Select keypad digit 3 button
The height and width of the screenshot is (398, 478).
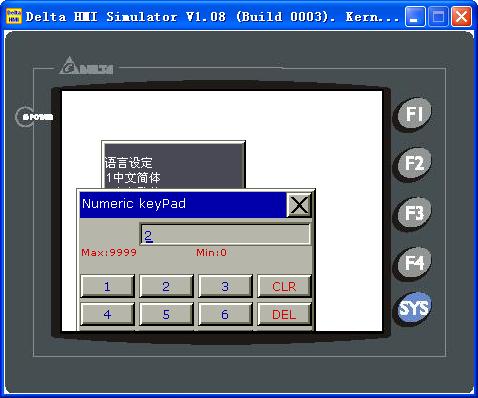click(x=225, y=286)
